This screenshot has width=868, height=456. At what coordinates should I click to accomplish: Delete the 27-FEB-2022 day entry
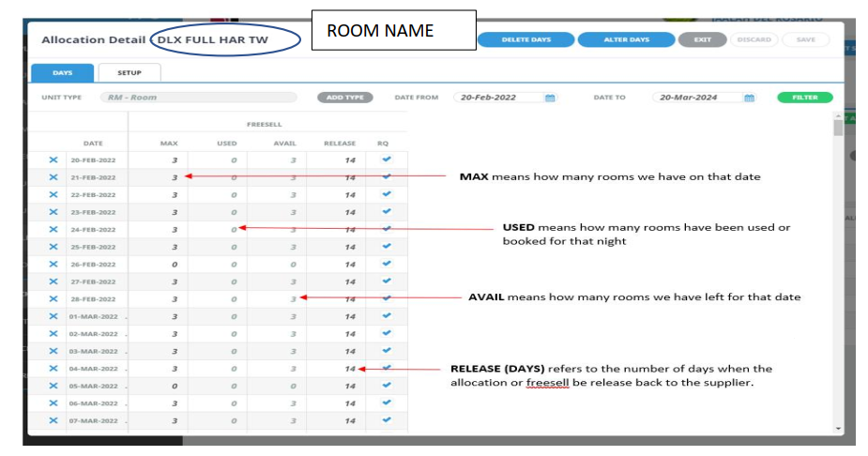53,281
